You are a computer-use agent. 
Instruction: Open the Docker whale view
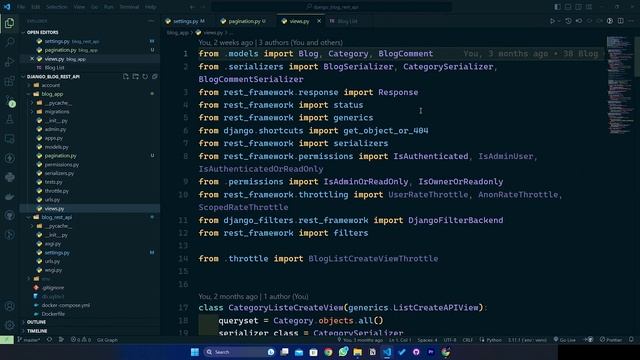(9, 196)
